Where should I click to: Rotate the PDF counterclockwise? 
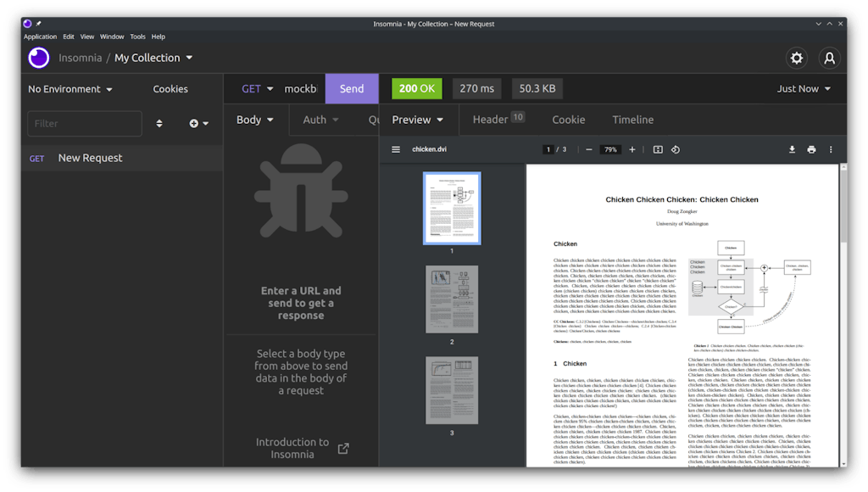[x=676, y=149]
